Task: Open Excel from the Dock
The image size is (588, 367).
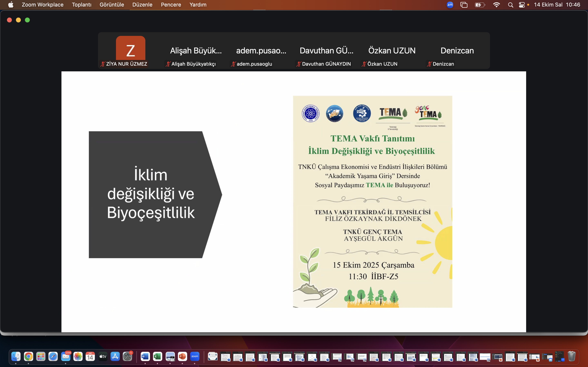Action: [x=157, y=356]
